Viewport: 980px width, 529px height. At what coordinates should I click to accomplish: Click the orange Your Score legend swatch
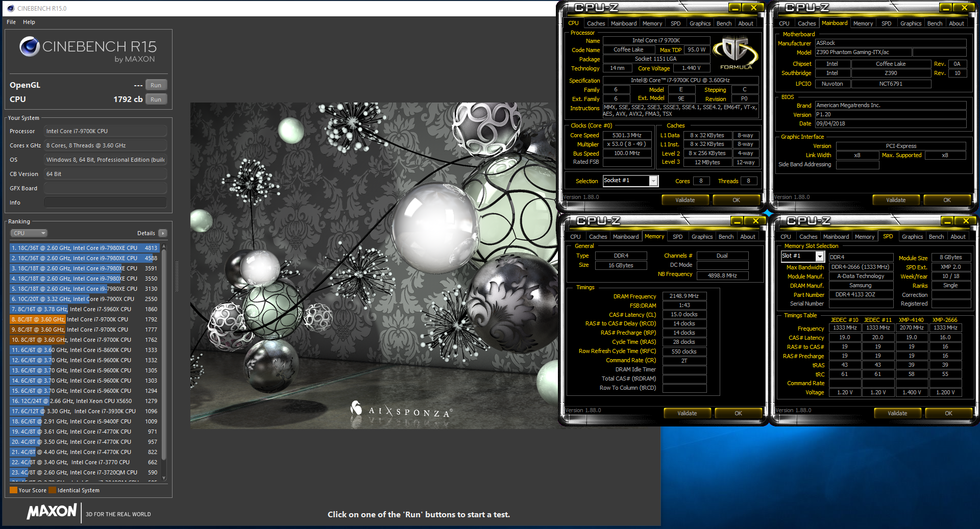(x=13, y=490)
